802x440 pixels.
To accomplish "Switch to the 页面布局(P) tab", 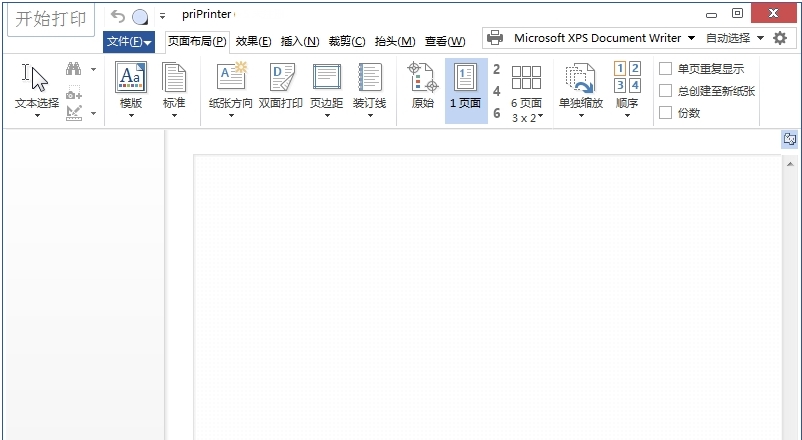I will pyautogui.click(x=197, y=41).
